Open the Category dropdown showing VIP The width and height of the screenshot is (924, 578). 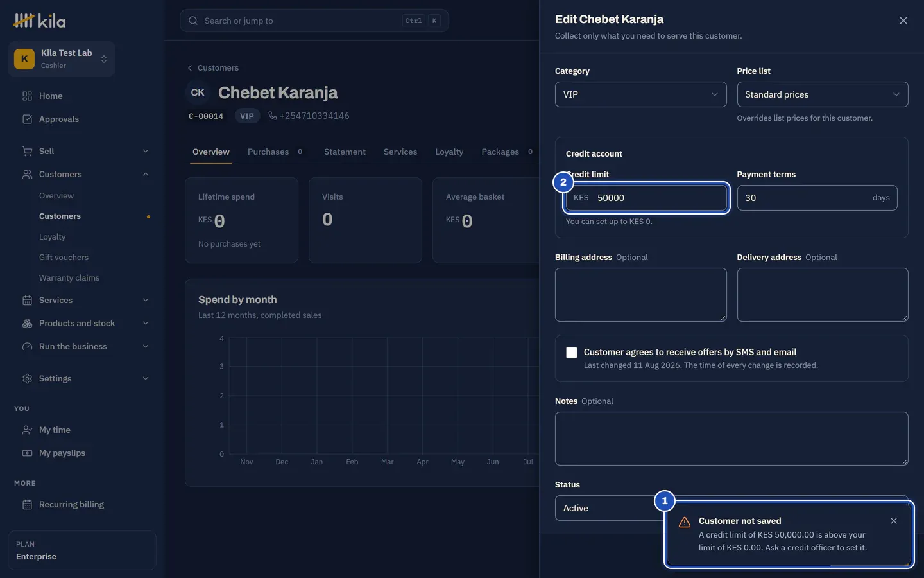[x=640, y=94]
